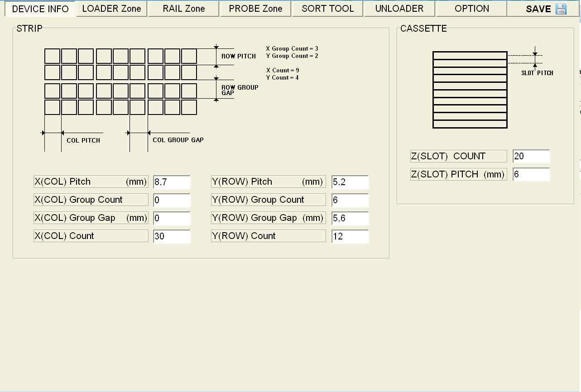Image resolution: width=581 pixels, height=392 pixels.
Task: Click the Z(SLOT) PITCH field
Action: [x=531, y=174]
